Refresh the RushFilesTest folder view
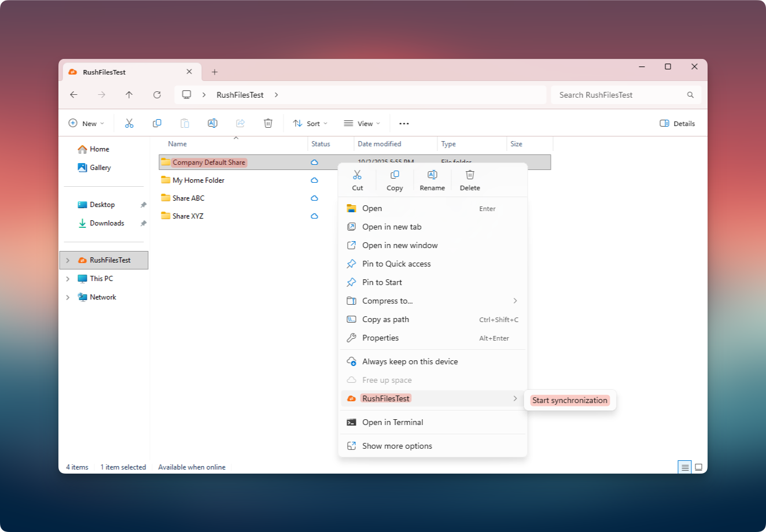 tap(157, 94)
